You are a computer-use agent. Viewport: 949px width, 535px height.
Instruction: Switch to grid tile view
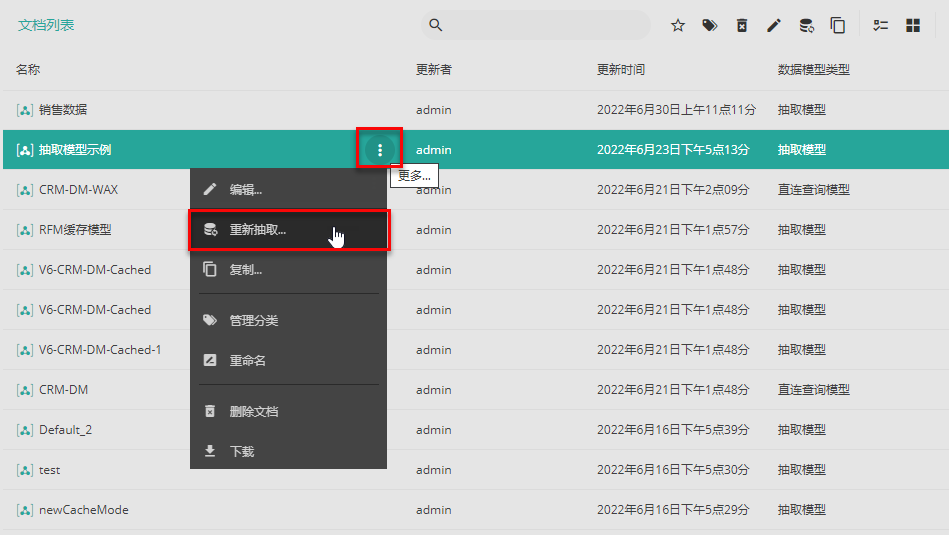point(913,25)
